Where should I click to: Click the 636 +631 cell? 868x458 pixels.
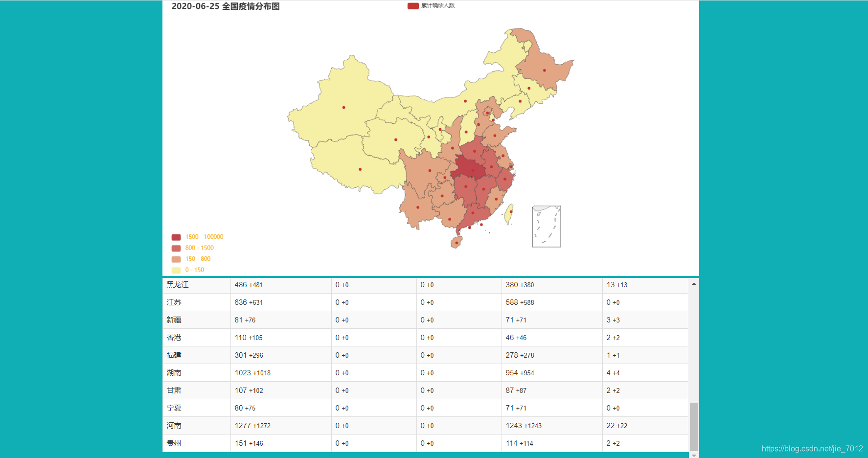[x=281, y=302]
